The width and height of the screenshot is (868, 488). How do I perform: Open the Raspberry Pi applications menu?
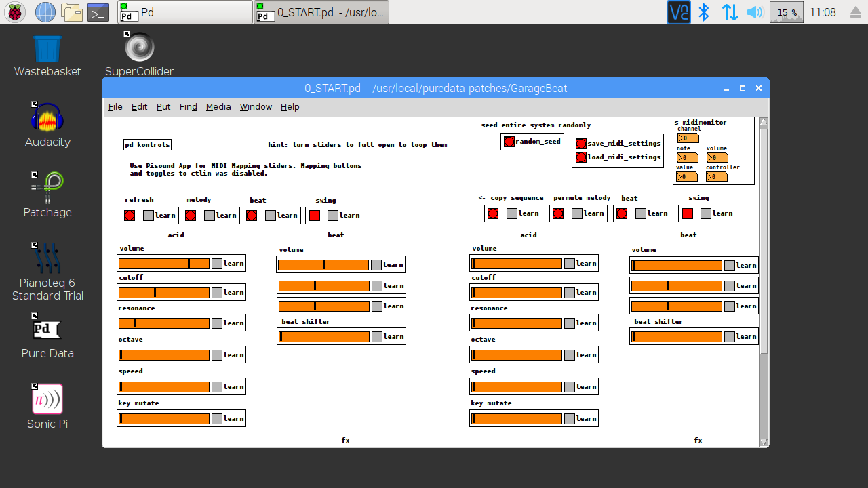coord(15,12)
